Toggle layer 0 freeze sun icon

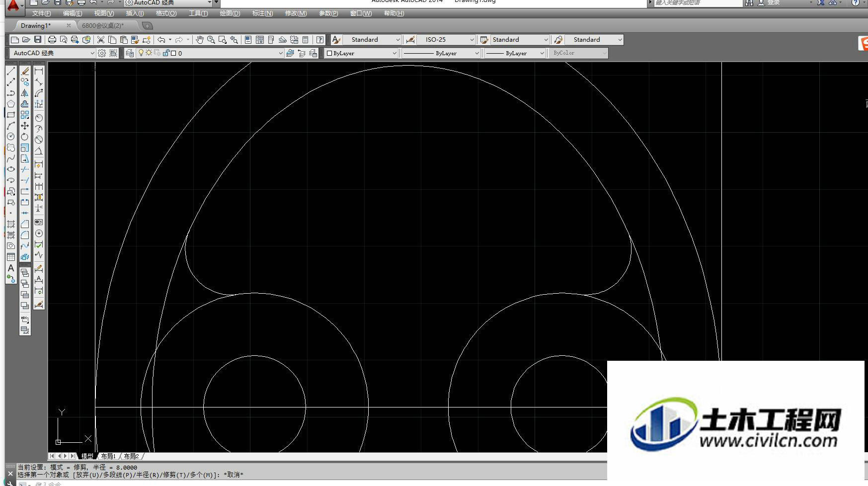149,53
